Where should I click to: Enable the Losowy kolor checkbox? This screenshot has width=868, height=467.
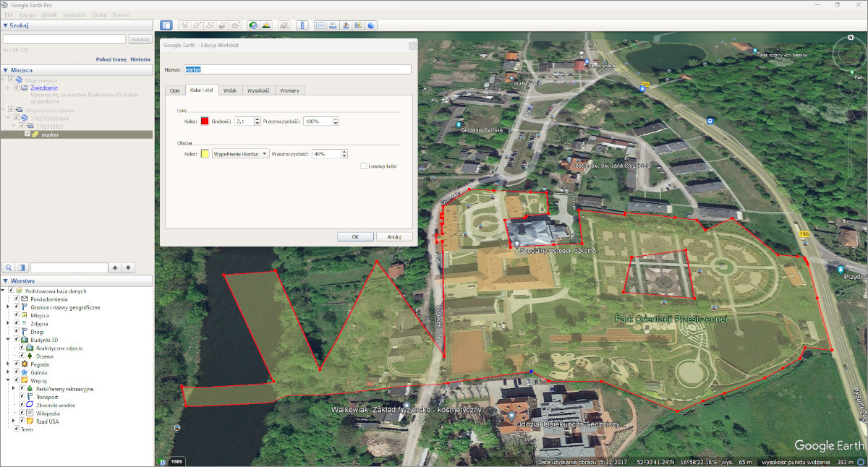(x=363, y=166)
